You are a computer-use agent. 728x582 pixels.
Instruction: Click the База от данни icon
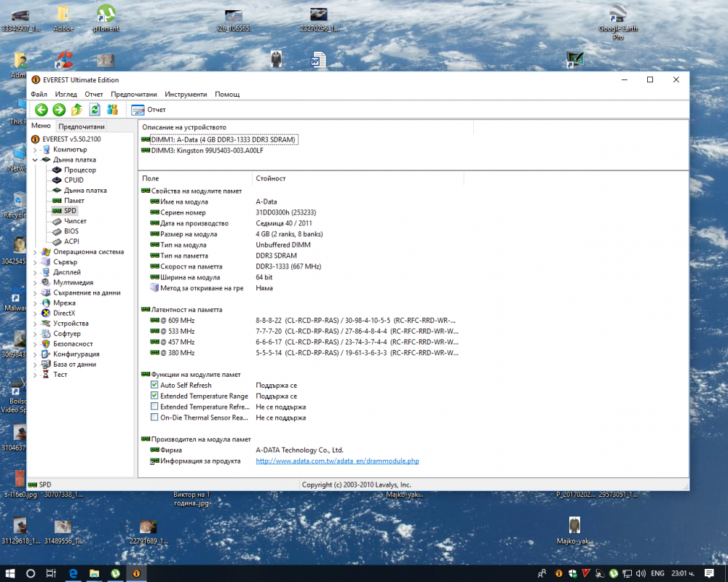point(45,364)
